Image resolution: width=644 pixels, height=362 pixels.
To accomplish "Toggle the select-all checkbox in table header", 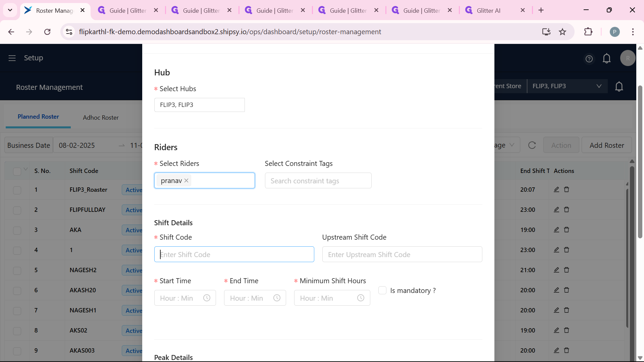I will pyautogui.click(x=17, y=171).
